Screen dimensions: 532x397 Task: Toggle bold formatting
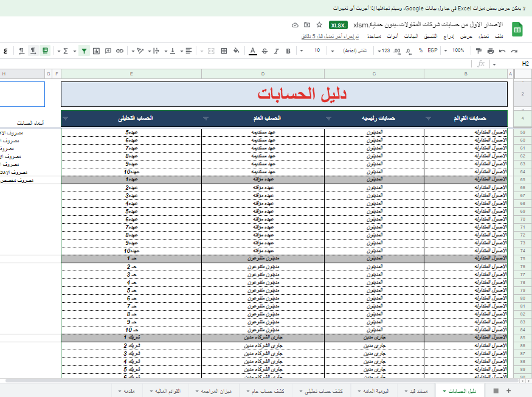(288, 50)
